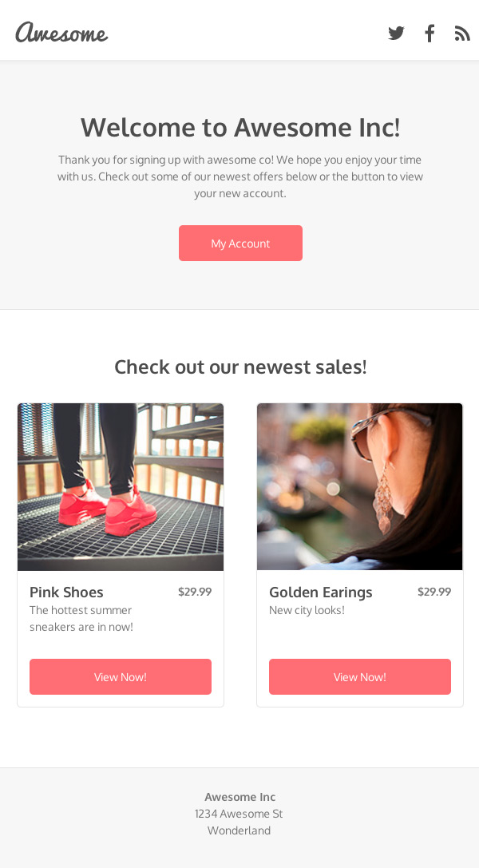Click the Awesome script logo
The width and height of the screenshot is (479, 868).
tap(61, 33)
